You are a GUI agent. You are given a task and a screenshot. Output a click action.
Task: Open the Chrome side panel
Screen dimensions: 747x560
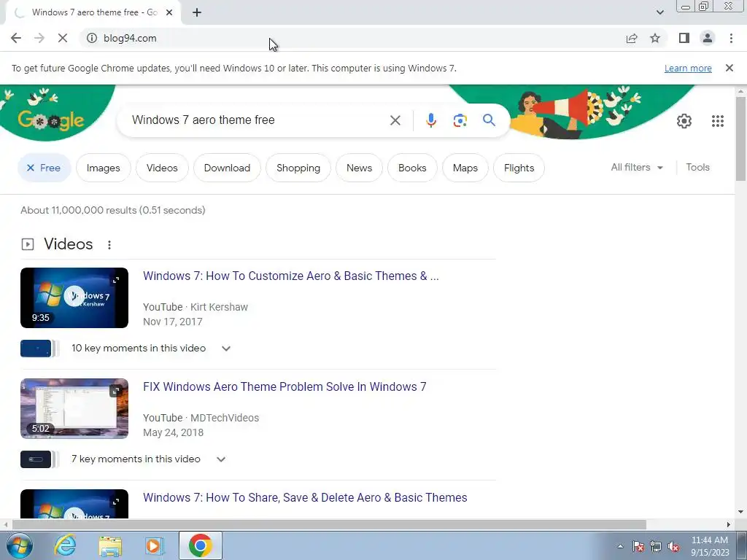(x=684, y=38)
